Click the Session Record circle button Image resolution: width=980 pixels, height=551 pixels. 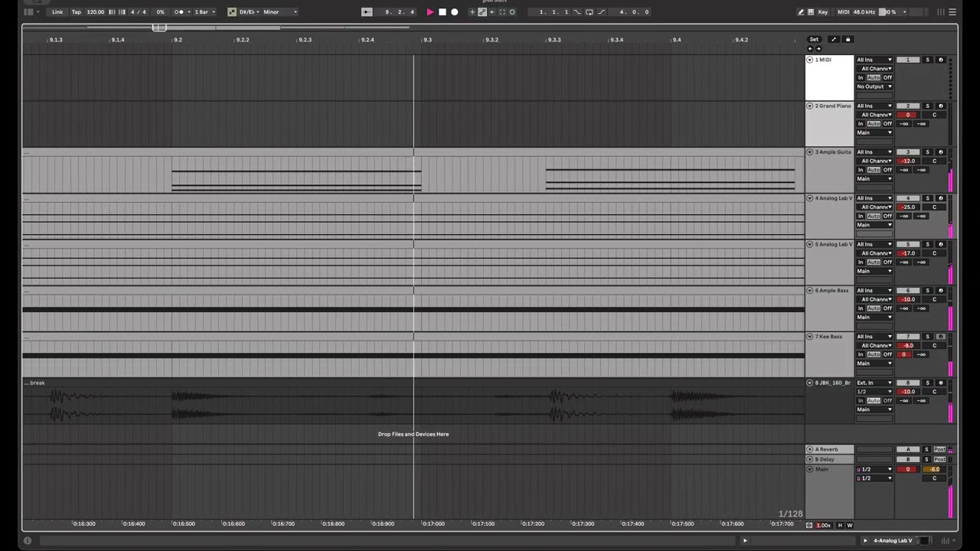pyautogui.click(x=512, y=12)
